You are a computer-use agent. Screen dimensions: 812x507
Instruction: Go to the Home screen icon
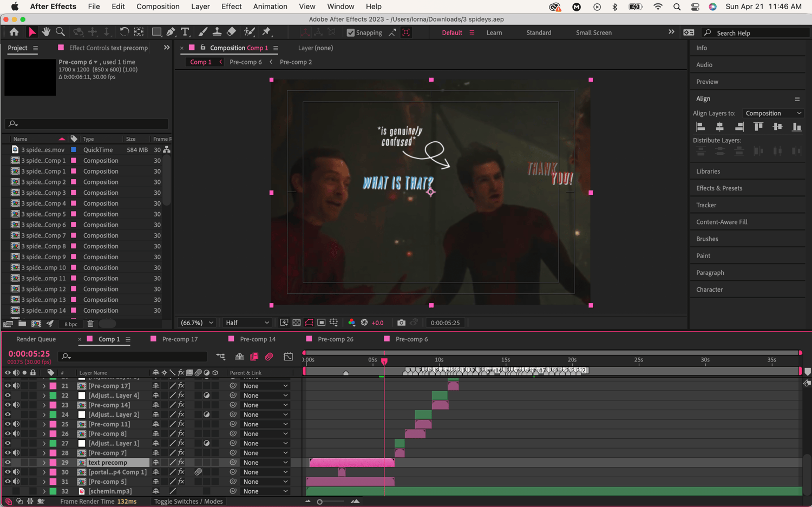[14, 32]
